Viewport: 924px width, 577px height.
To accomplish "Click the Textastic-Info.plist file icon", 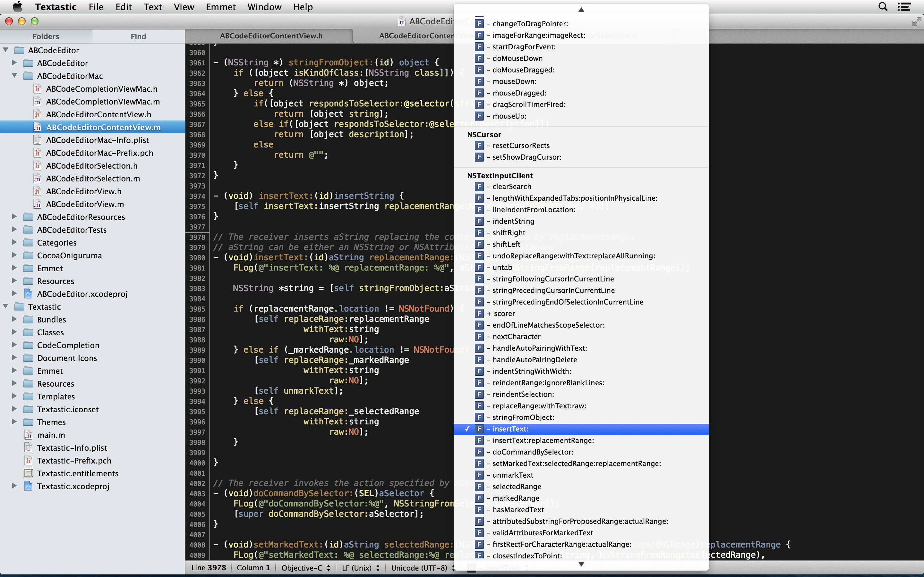I will (28, 448).
